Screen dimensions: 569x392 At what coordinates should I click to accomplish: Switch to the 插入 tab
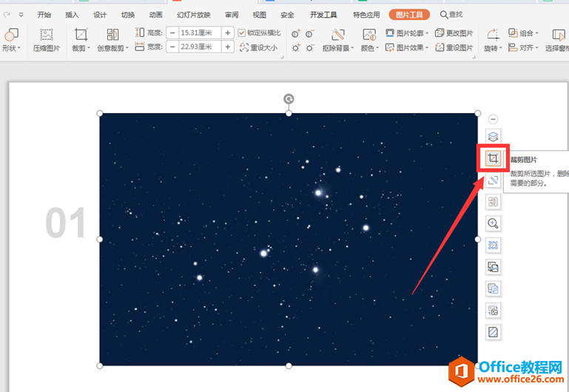coord(72,15)
